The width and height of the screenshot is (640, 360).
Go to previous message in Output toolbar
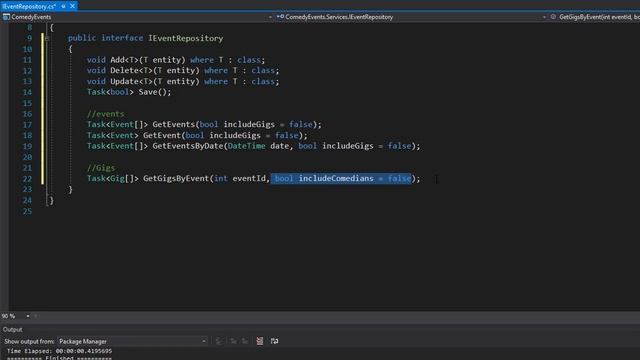click(233, 341)
